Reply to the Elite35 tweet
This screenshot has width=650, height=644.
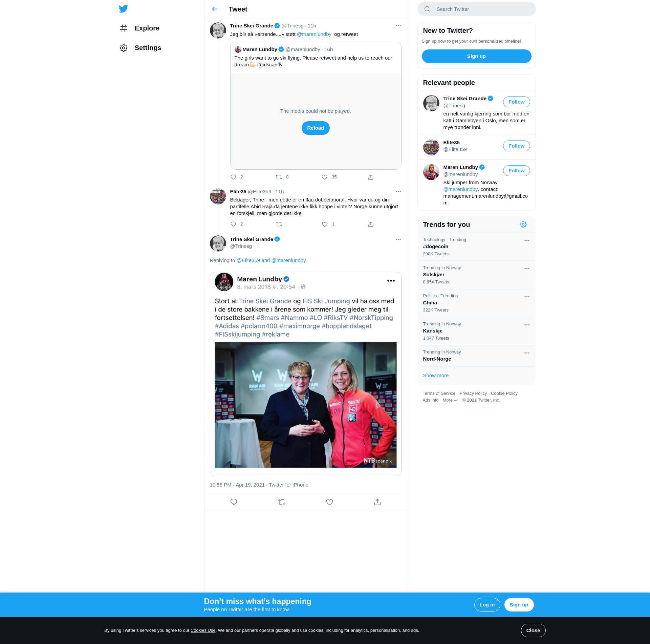(233, 224)
